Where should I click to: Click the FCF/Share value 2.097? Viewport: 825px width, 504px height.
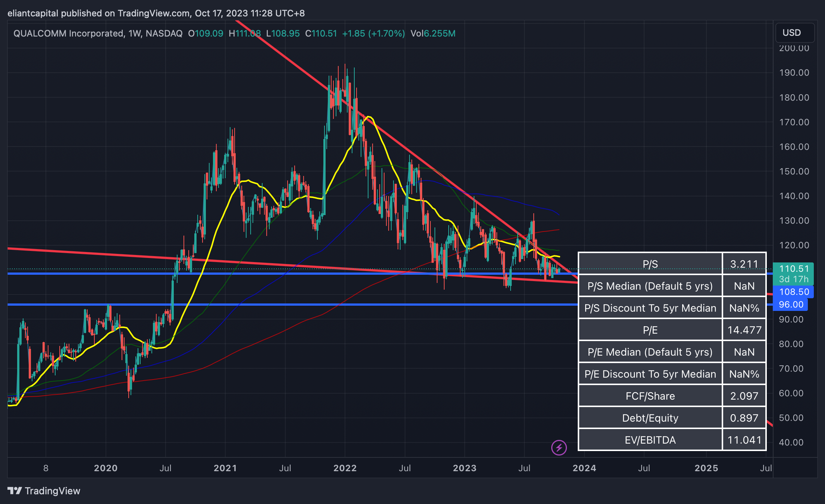(x=744, y=396)
